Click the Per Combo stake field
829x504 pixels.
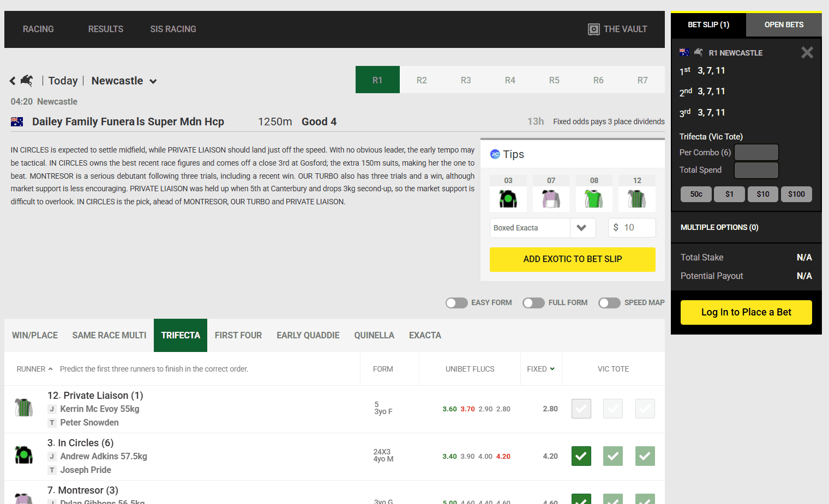pos(756,153)
